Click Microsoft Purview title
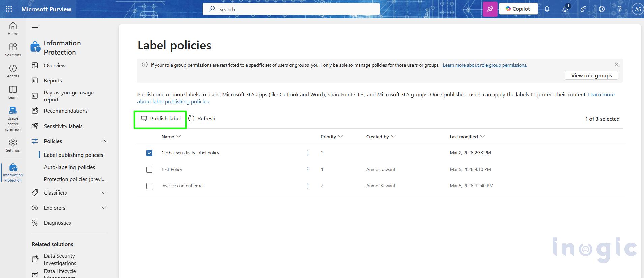The height and width of the screenshot is (278, 644). pyautogui.click(x=46, y=9)
